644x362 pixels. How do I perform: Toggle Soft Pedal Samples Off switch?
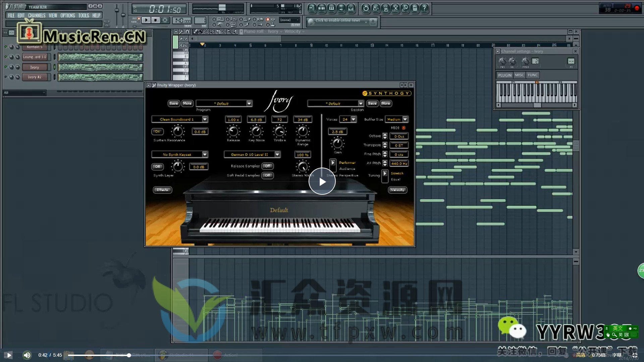pos(267,175)
